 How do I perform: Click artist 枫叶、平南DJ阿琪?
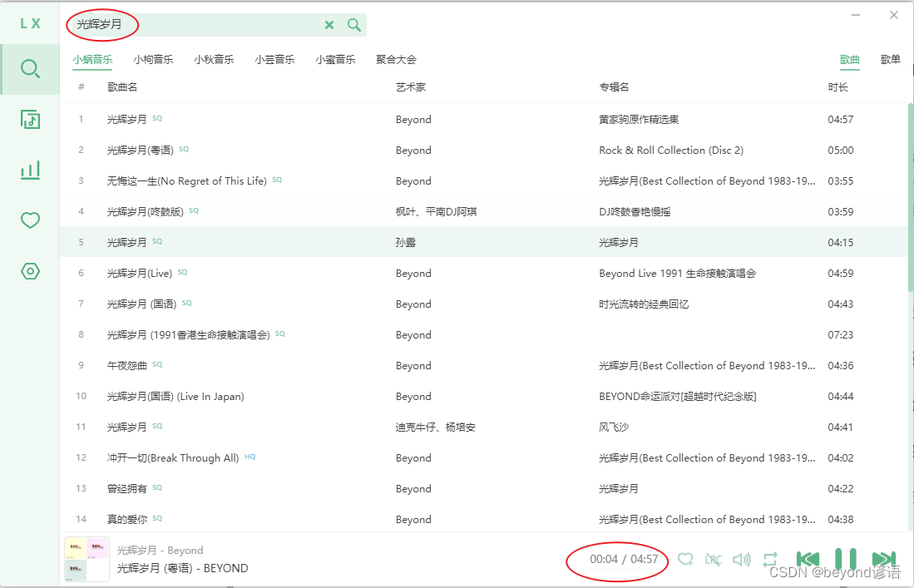point(436,212)
